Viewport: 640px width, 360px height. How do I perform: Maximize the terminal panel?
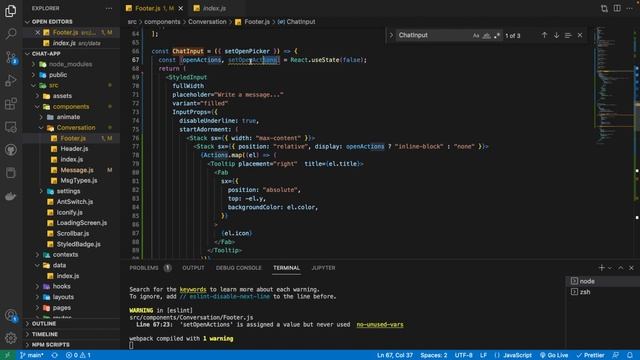click(x=620, y=268)
